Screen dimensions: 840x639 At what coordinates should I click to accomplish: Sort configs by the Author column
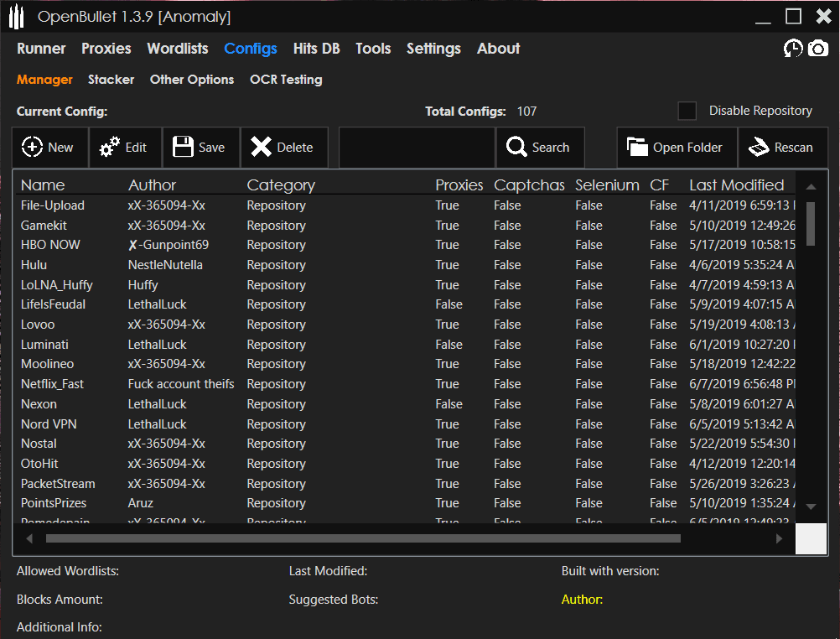coord(151,184)
